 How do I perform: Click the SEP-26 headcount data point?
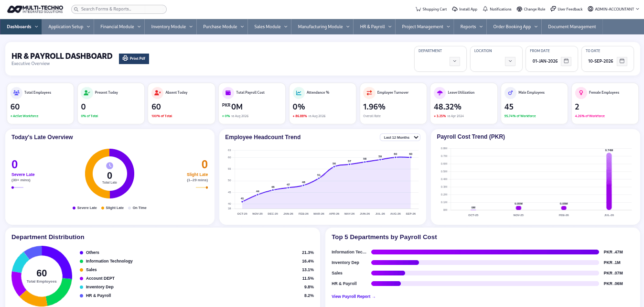pyautogui.click(x=411, y=157)
